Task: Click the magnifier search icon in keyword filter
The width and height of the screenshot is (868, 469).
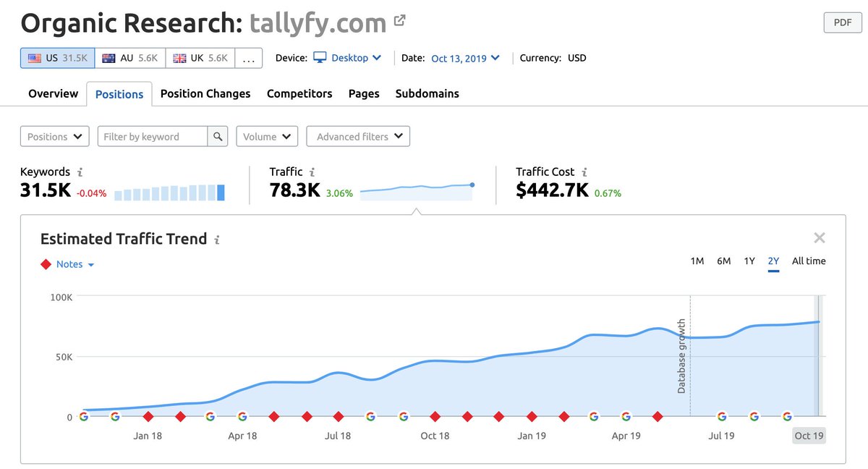Action: pos(218,136)
